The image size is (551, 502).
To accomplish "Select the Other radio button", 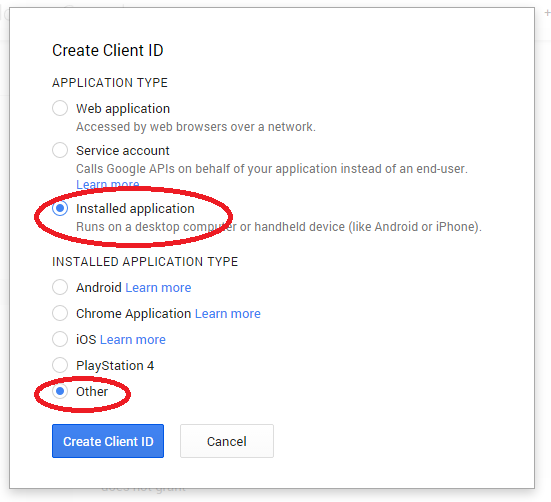I will click(x=60, y=391).
